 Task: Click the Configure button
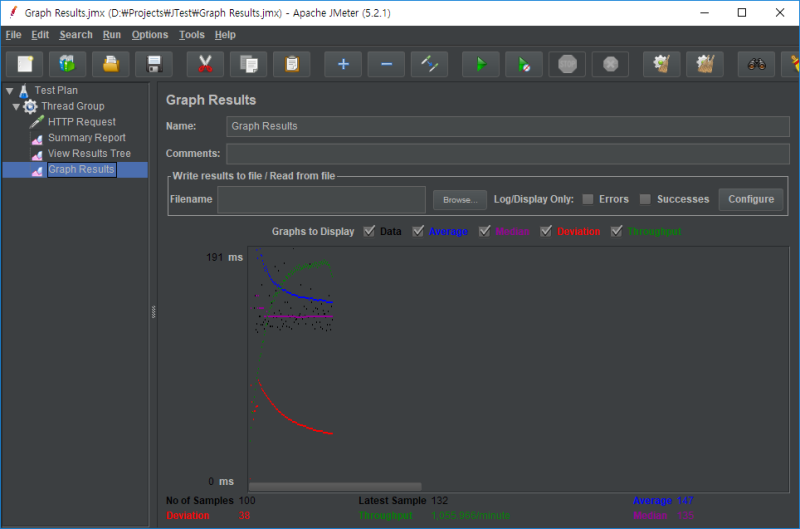[751, 199]
